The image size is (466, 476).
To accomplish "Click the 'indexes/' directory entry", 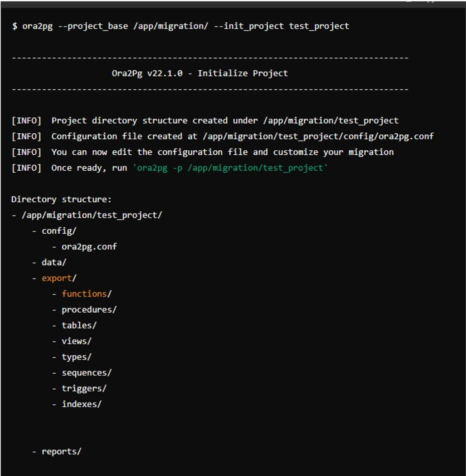I will 81,404.
